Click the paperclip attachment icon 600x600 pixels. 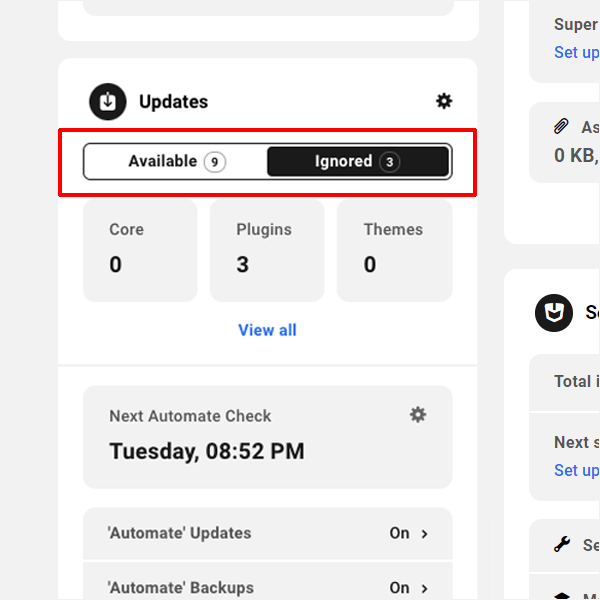click(x=561, y=127)
